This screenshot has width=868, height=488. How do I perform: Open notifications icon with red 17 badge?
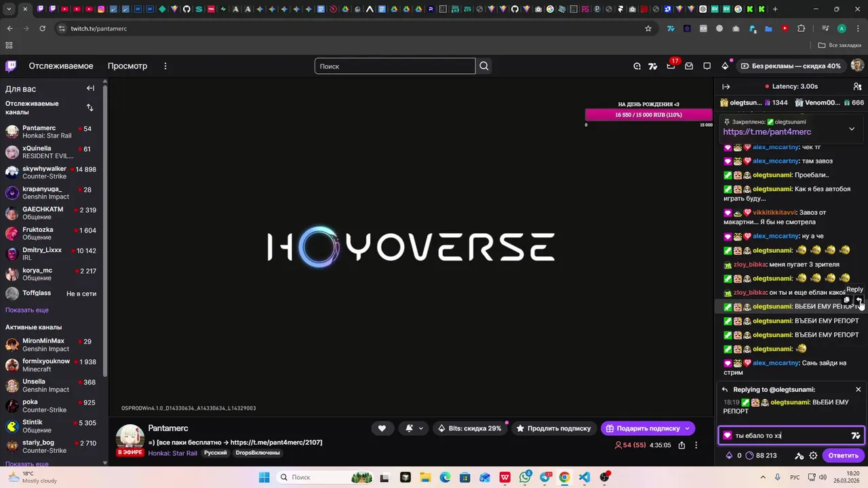pyautogui.click(x=671, y=65)
